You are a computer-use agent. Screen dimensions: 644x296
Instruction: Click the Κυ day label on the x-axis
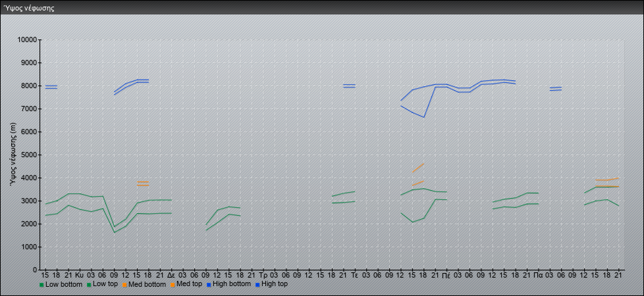(x=80, y=275)
